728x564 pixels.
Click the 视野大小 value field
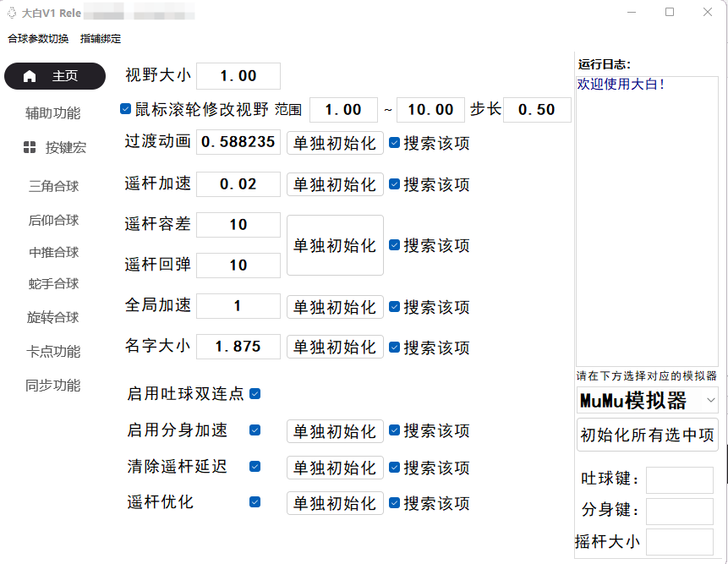coord(238,76)
